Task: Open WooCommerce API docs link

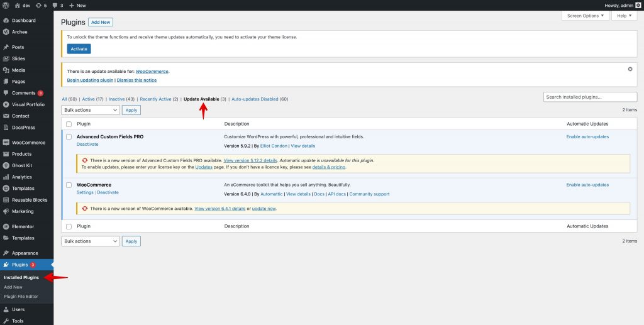Action: pyautogui.click(x=337, y=194)
